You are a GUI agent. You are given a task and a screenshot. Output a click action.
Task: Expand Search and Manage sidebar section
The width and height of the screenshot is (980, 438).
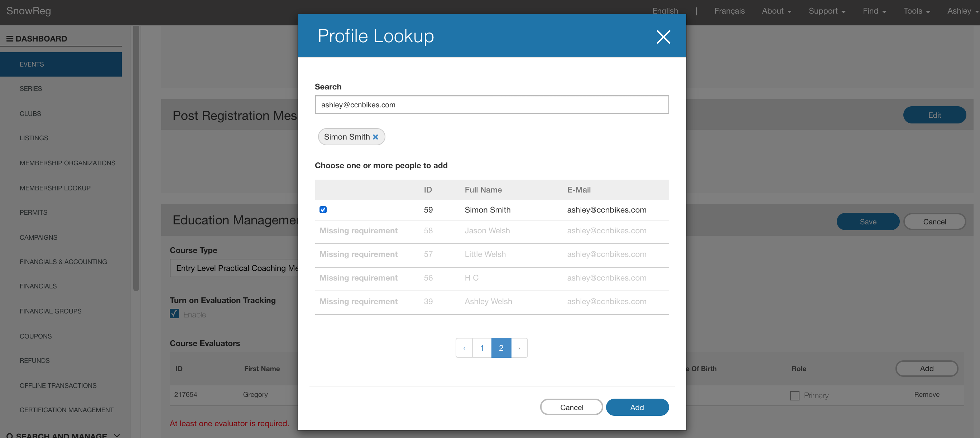tap(117, 435)
